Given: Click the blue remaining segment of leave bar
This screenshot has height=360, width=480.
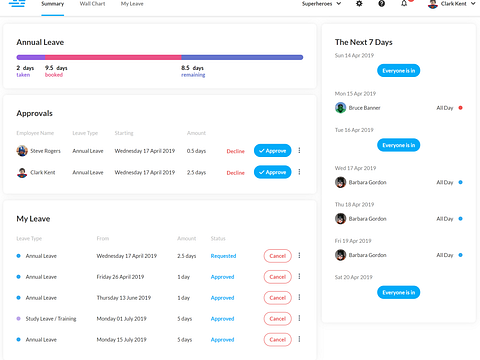Looking at the screenshot, I should coord(242,57).
